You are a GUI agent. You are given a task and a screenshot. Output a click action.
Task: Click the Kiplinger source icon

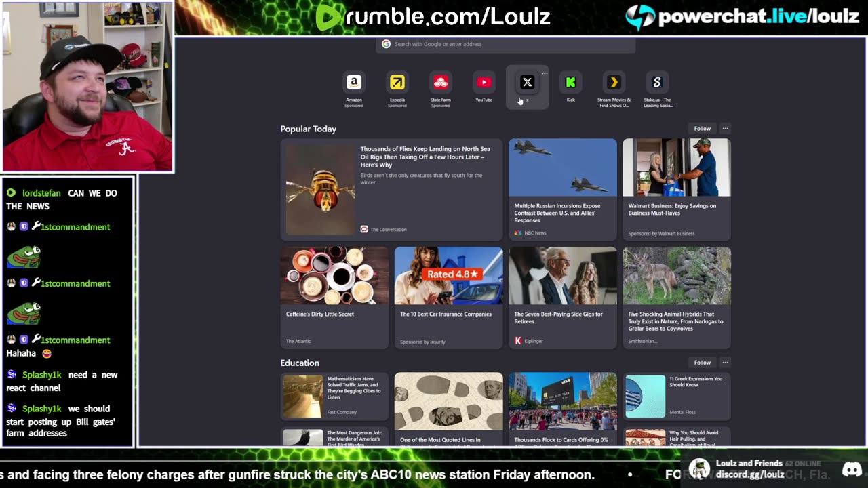coord(518,341)
